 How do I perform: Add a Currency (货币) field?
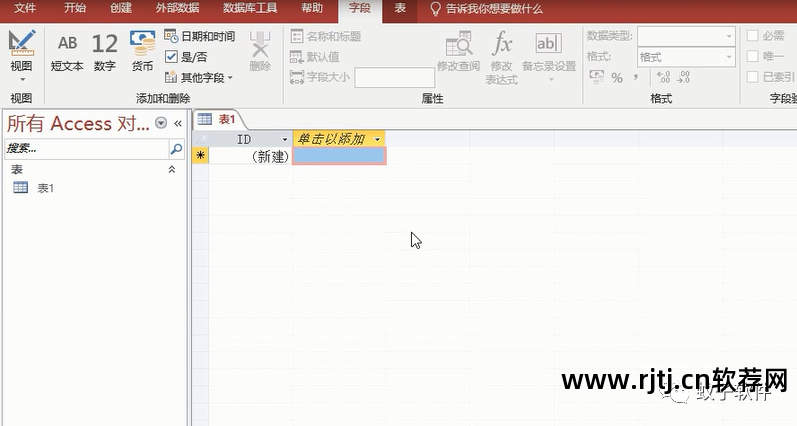(143, 52)
